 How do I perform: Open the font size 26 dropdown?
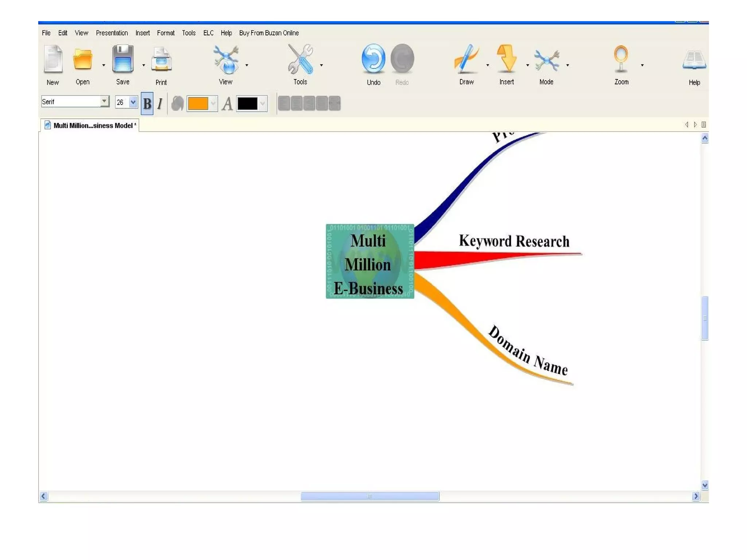pyautogui.click(x=133, y=102)
